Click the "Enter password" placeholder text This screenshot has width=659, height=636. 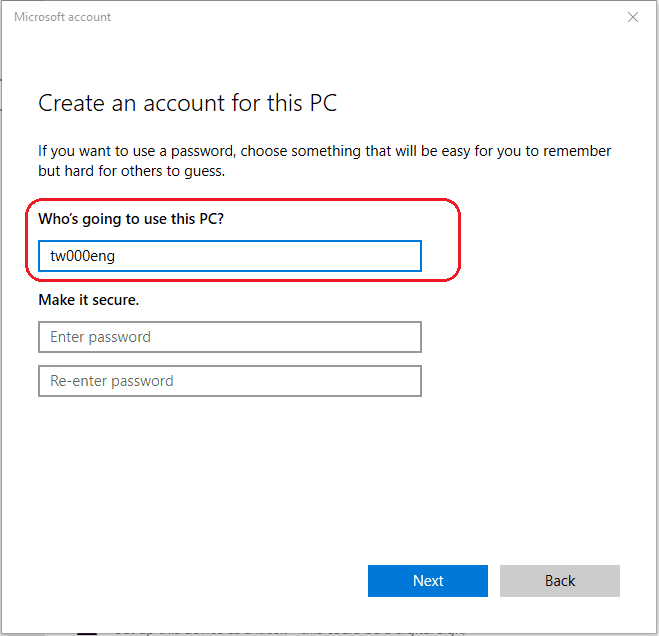point(100,337)
